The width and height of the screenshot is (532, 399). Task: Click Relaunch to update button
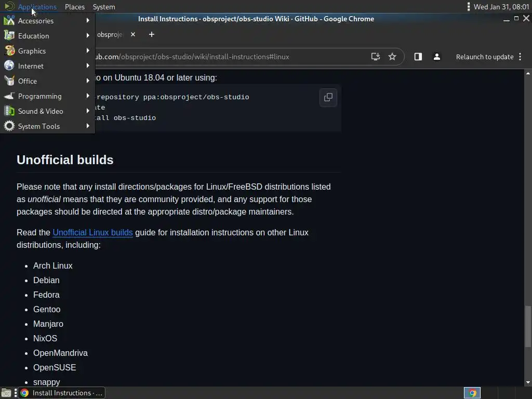tap(485, 57)
